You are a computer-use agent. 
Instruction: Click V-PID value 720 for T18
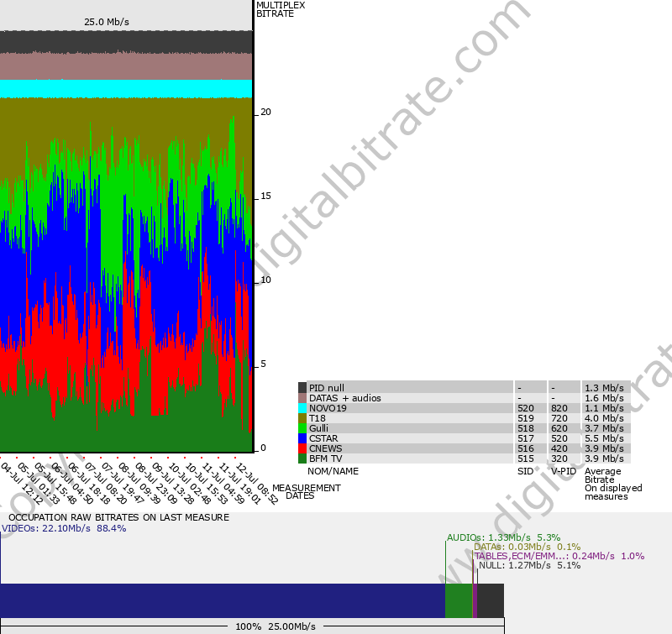(559, 418)
